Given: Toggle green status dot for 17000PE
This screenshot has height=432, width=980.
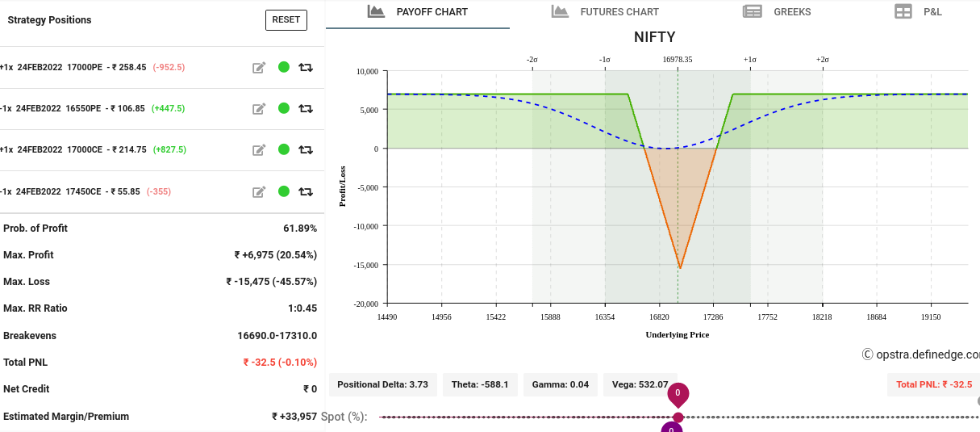Looking at the screenshot, I should [x=284, y=67].
